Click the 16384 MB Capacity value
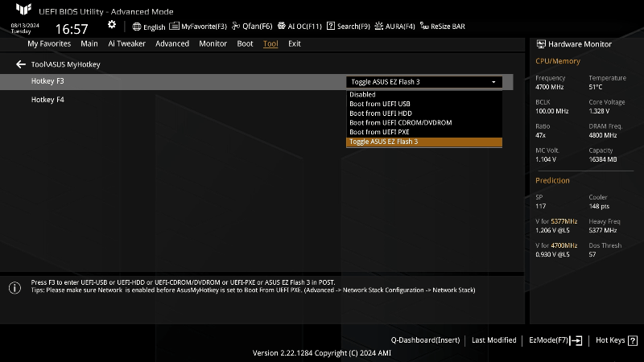 point(603,159)
